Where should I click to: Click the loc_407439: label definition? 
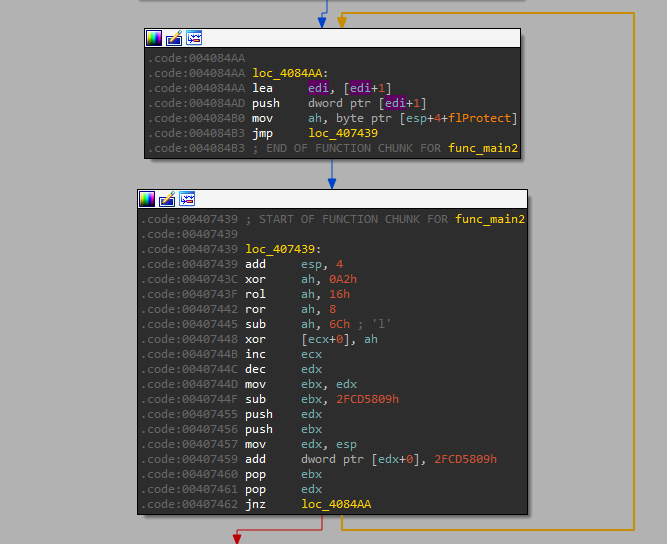[x=281, y=249]
